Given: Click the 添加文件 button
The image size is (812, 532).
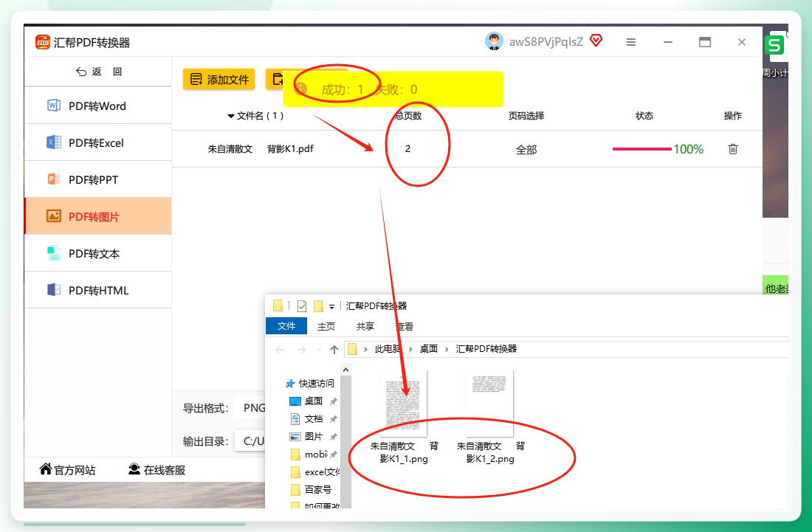Looking at the screenshot, I should pyautogui.click(x=219, y=79).
